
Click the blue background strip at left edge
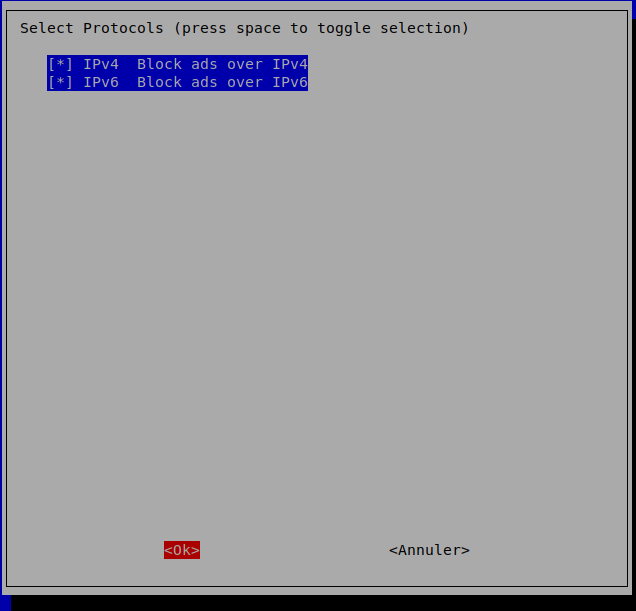[x=1, y=304]
